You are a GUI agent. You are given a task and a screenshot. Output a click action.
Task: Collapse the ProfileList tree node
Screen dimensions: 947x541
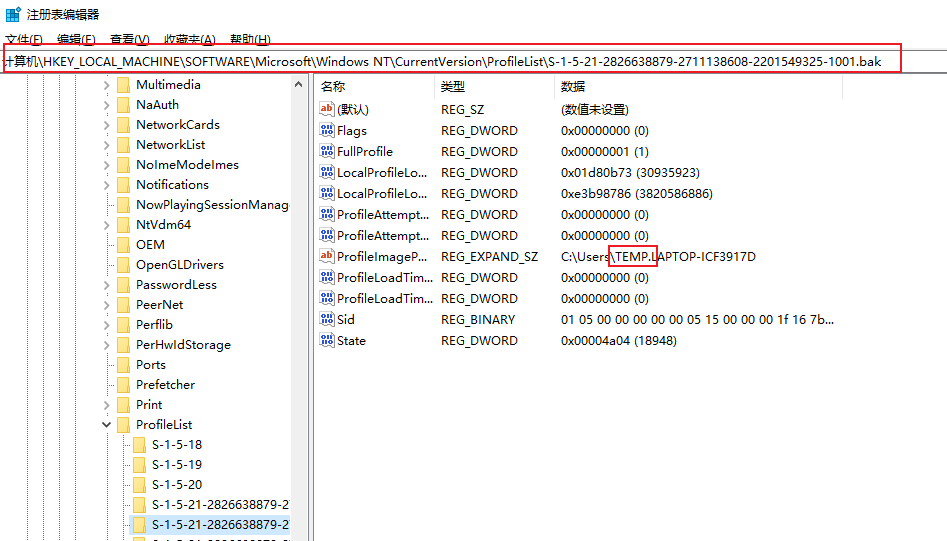[106, 424]
